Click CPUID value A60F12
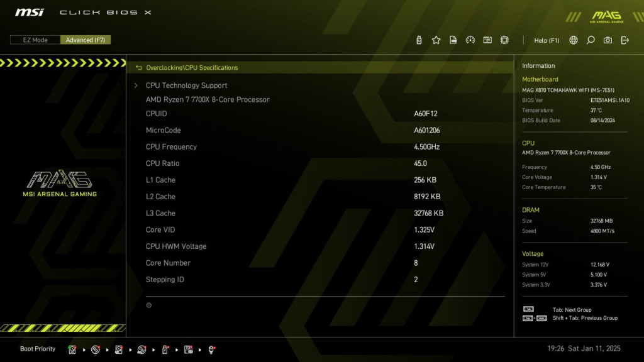This screenshot has height=362, width=644. [426, 114]
